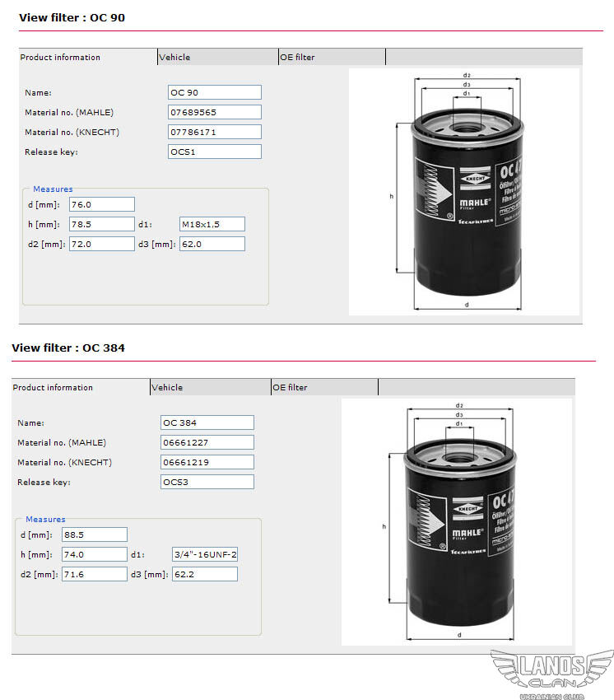The width and height of the screenshot is (614, 700).
Task: Click the d [mm] field showing 76.0
Action: point(101,204)
